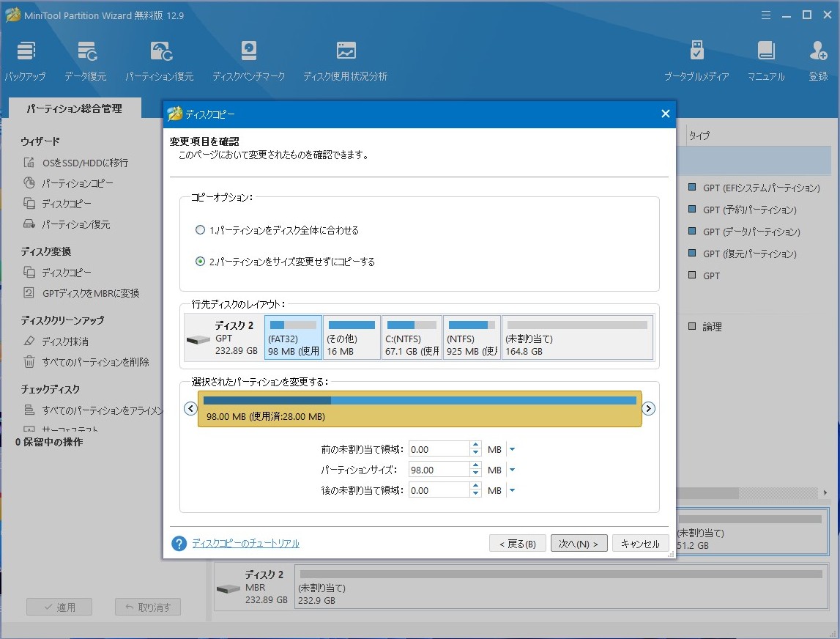Viewport: 840px width, 639px height.
Task: Open unit dropdown beside 後の未割り当て領域
Action: (512, 490)
